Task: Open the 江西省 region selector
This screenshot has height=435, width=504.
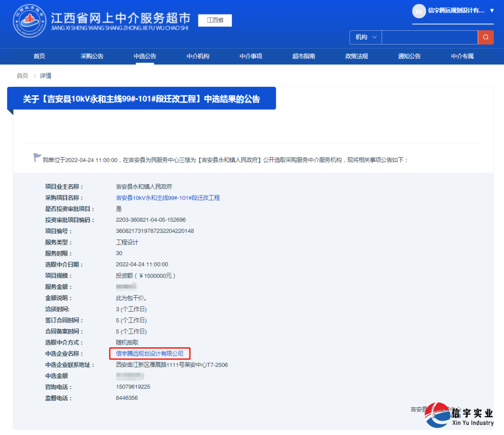Action: (215, 21)
